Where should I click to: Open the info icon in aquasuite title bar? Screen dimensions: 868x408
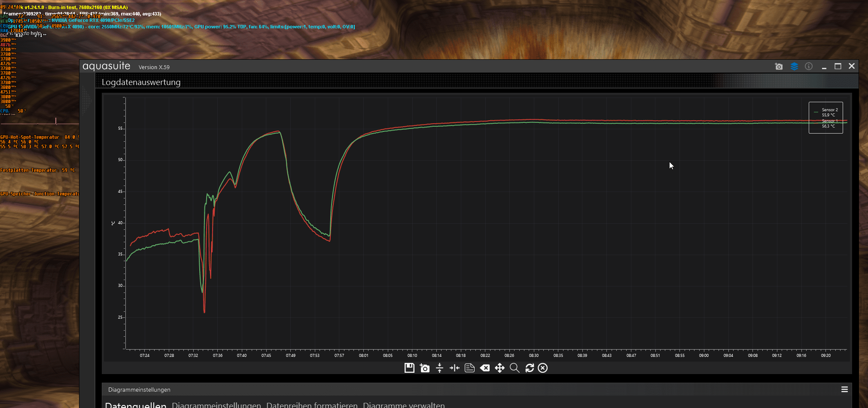809,66
